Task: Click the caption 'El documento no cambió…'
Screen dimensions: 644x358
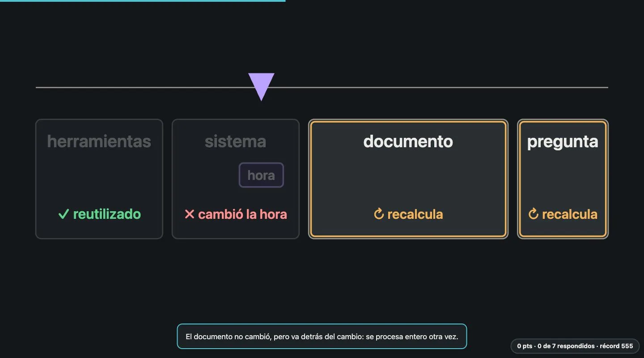Action: click(322, 337)
